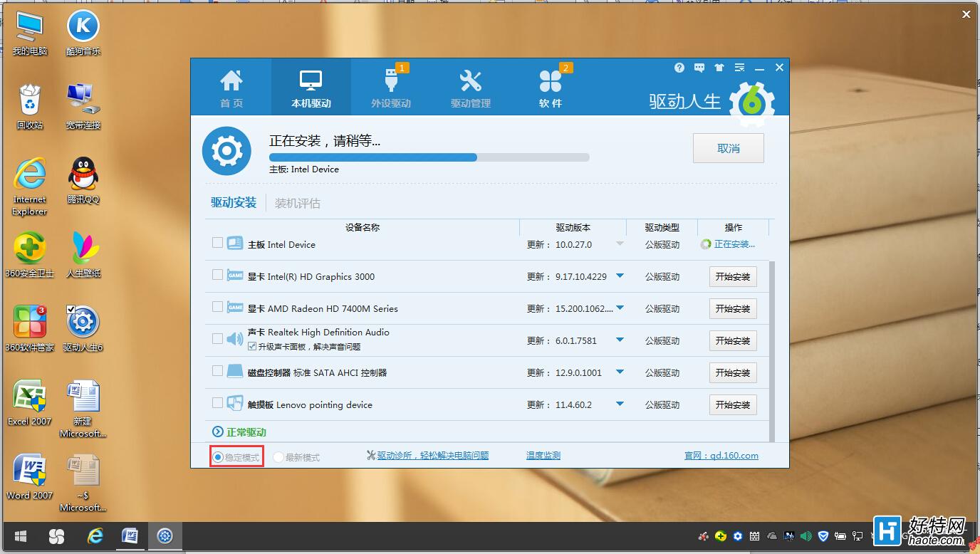Click the four-leaf fan taskbar icon
This screenshot has width=980, height=554.
pyautogui.click(x=57, y=536)
